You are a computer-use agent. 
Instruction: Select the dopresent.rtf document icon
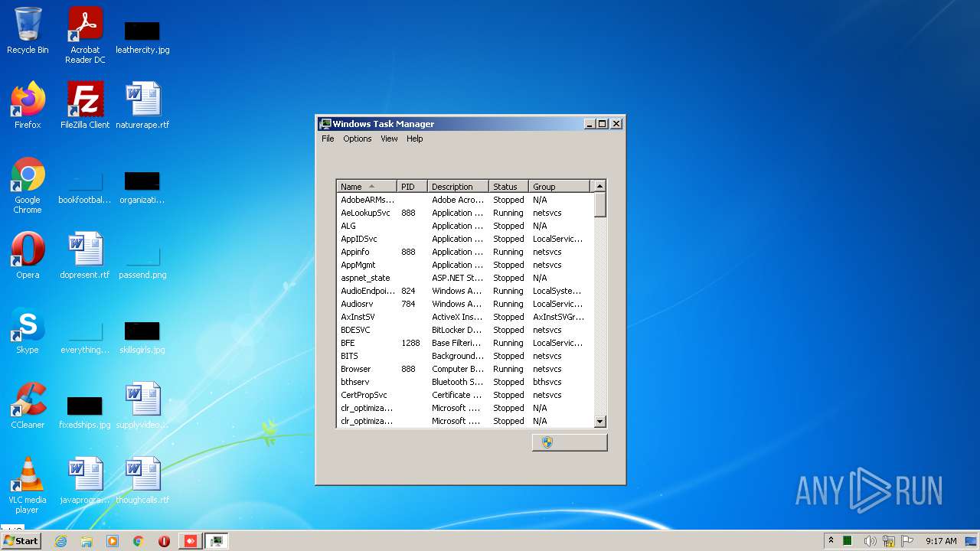(x=85, y=256)
